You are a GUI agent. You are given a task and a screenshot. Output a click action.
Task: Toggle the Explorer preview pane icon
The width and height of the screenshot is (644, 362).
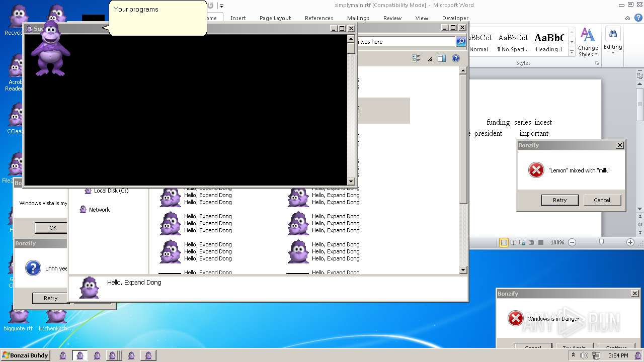[x=442, y=58]
